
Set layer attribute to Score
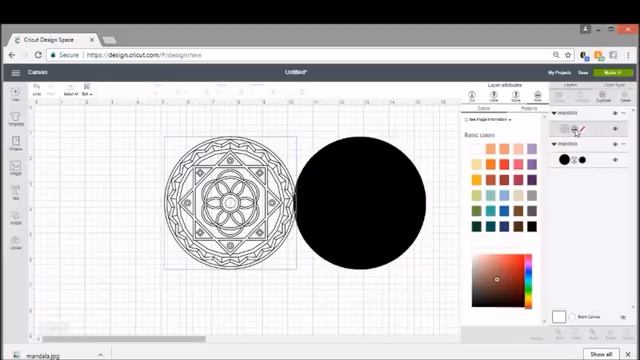tap(516, 96)
